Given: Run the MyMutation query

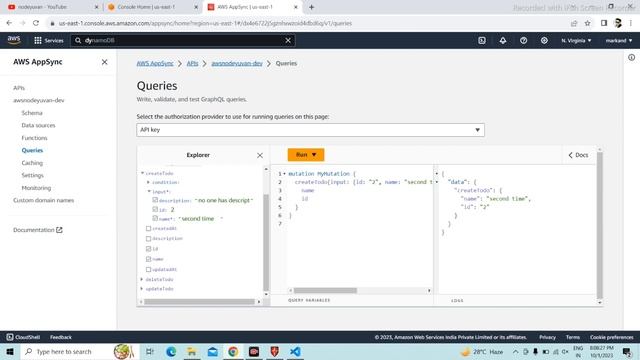Looking at the screenshot, I should [x=306, y=155].
